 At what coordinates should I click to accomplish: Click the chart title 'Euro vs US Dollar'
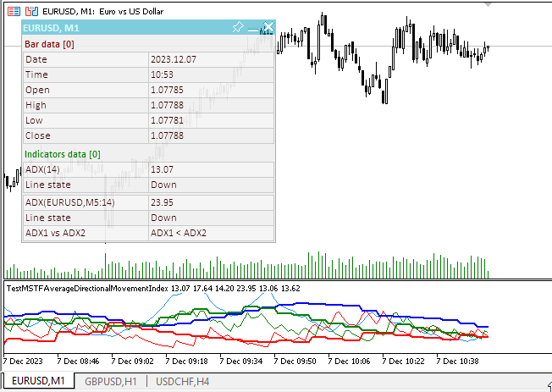tap(131, 11)
